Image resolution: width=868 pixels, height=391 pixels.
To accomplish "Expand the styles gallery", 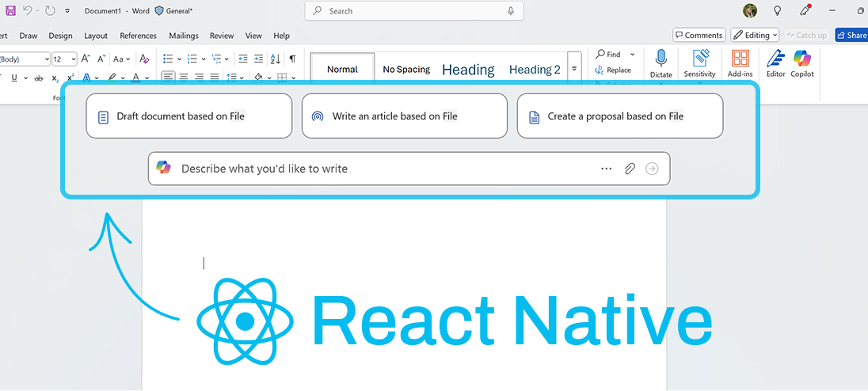I will pos(574,69).
